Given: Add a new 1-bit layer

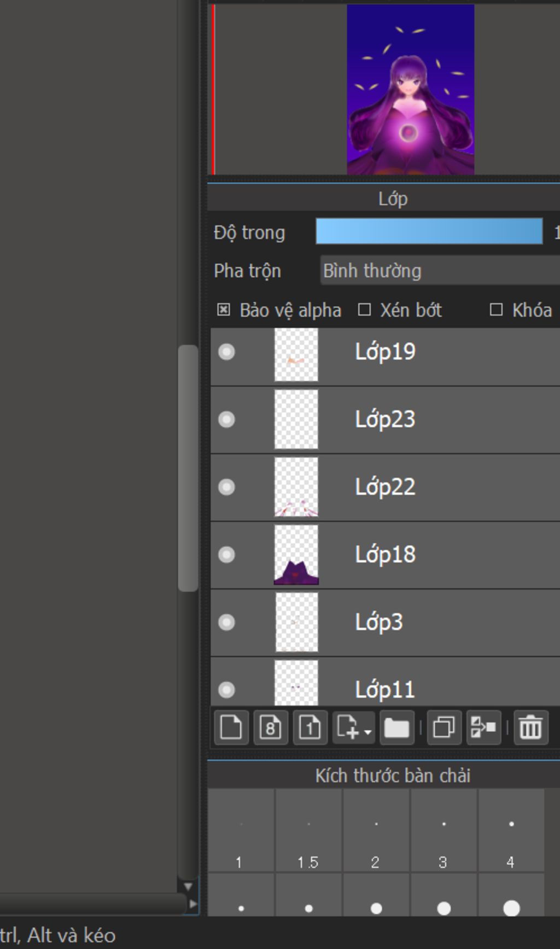Looking at the screenshot, I should click(x=310, y=727).
